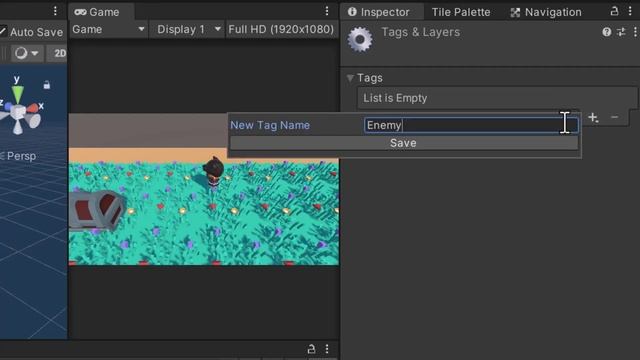640x360 pixels.
Task: Open the scene draw mode sphere dropdown
Action: pyautogui.click(x=27, y=53)
